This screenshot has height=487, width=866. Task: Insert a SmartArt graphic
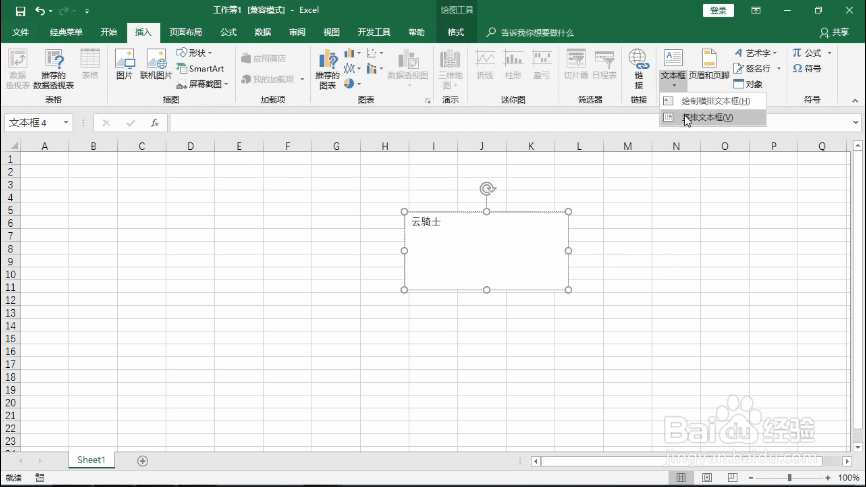pos(200,68)
